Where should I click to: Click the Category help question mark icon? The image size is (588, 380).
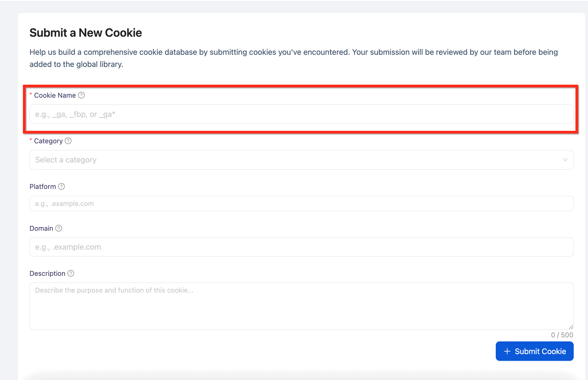(68, 141)
